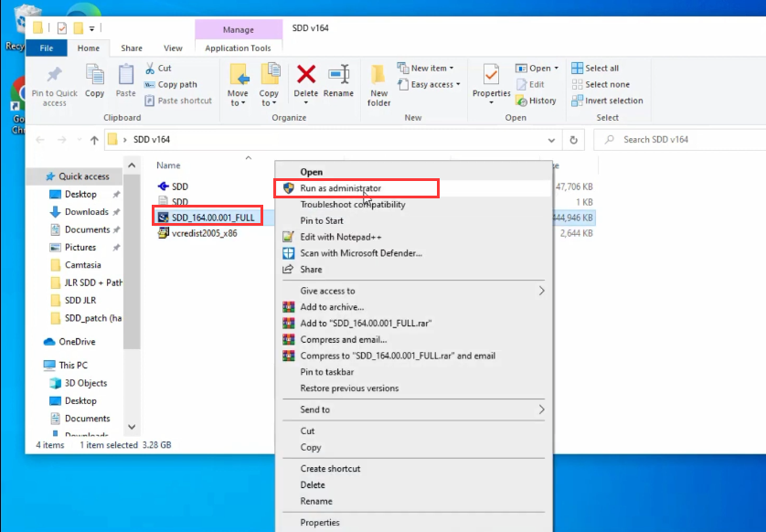Click Select none in ribbon
Viewport: 766px width, 532px height.
pyautogui.click(x=601, y=84)
